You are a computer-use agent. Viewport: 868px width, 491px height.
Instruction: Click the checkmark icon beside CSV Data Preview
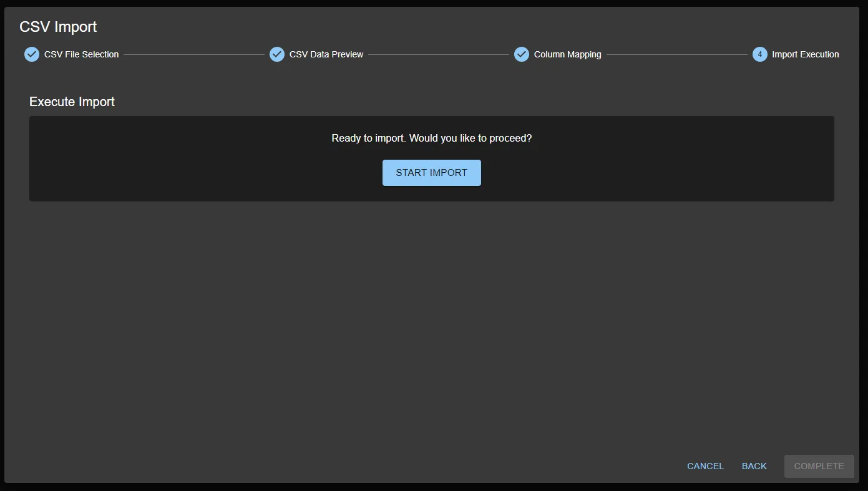[x=277, y=54]
